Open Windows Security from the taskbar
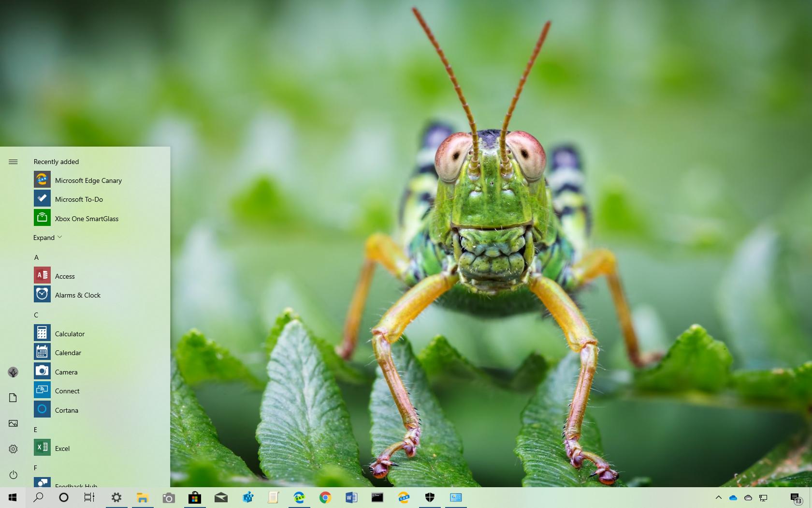Viewport: 812px width, 508px height. coord(430,497)
